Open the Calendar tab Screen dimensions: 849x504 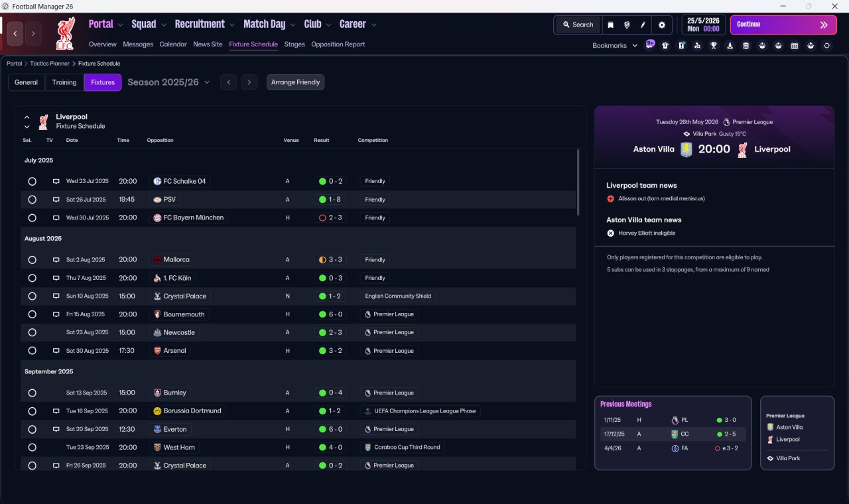tap(173, 44)
